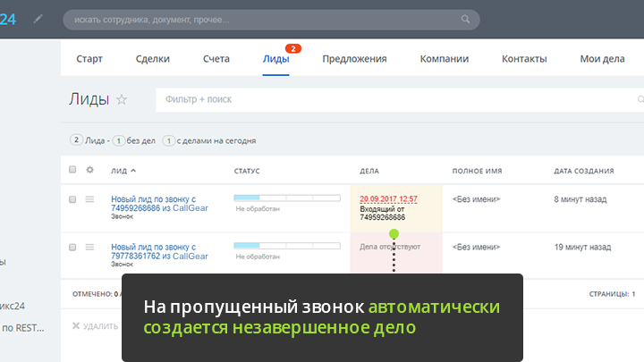
Task: Open lead Новый лид по звонку 74959268686
Action: coord(153,203)
